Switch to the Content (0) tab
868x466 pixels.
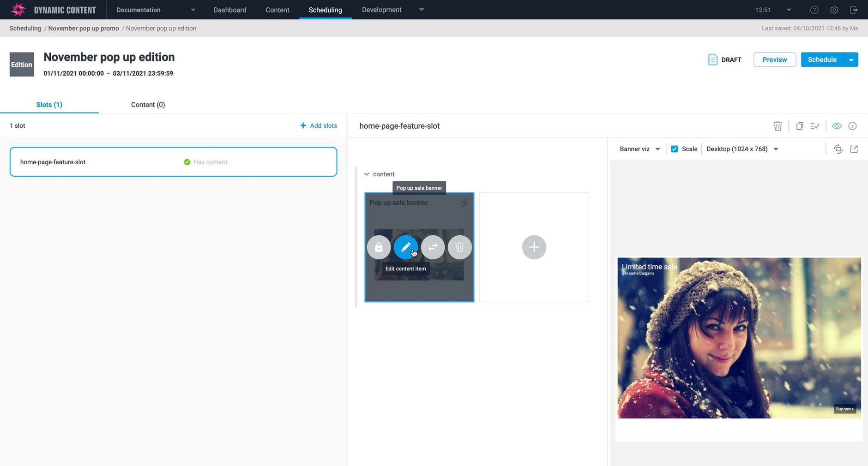tap(148, 105)
